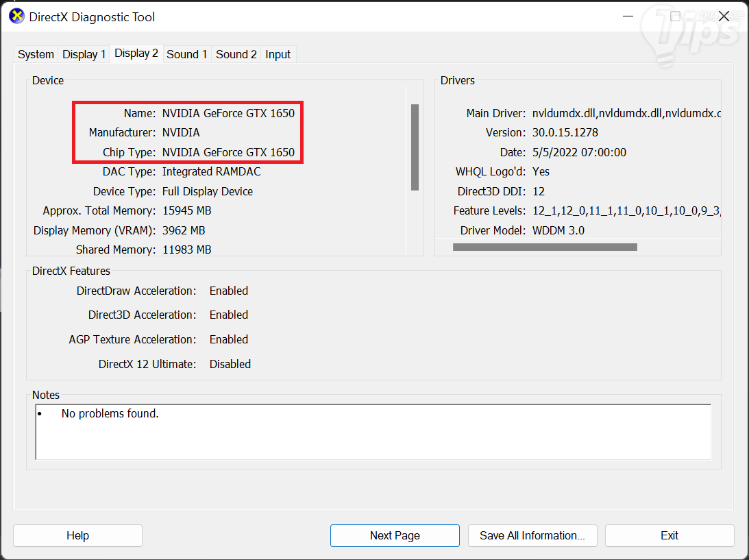
Task: Click the Direct3D DDI value 12
Action: click(539, 192)
